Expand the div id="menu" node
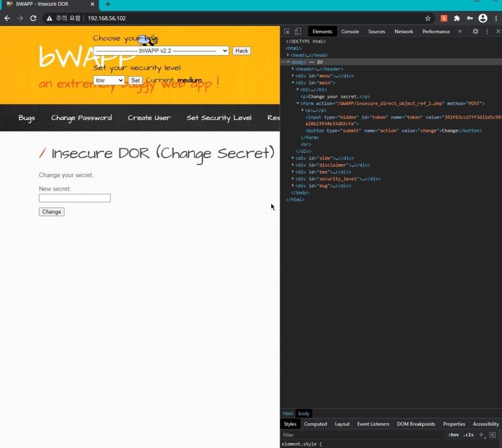Screen dimensions: 502x448 click(293, 75)
